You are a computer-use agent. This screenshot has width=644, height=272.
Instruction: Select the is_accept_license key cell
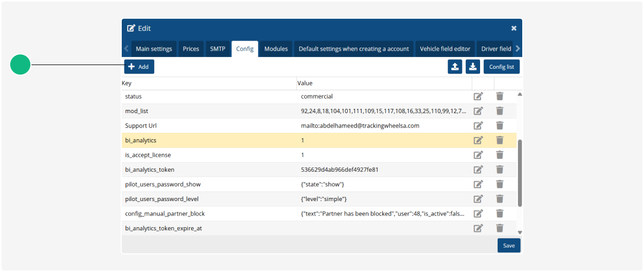(x=209, y=155)
